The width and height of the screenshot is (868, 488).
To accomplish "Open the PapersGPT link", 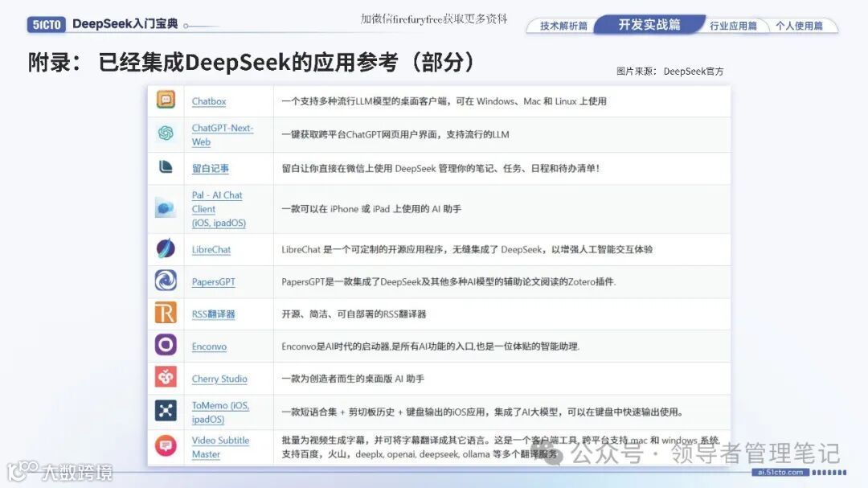I will pyautogui.click(x=213, y=282).
